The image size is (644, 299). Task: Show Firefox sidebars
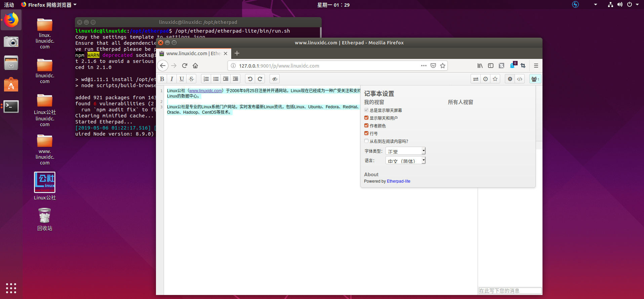[x=491, y=66]
